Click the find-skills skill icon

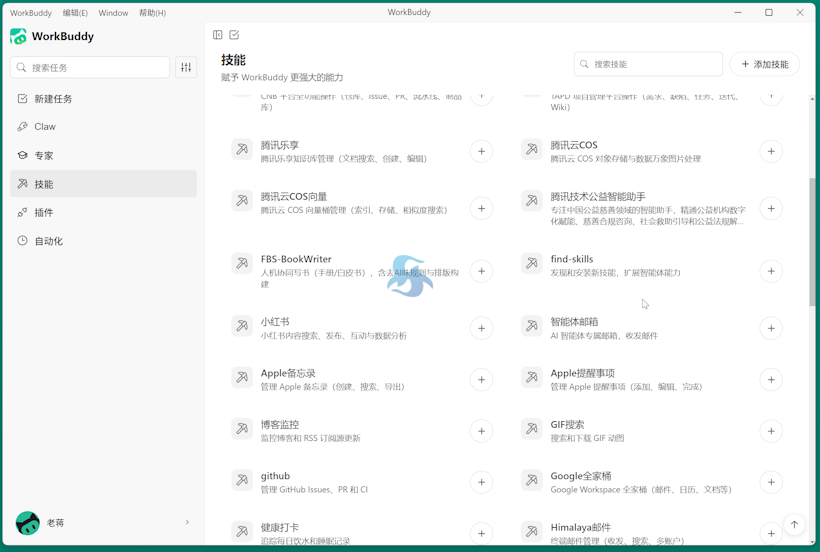click(532, 263)
